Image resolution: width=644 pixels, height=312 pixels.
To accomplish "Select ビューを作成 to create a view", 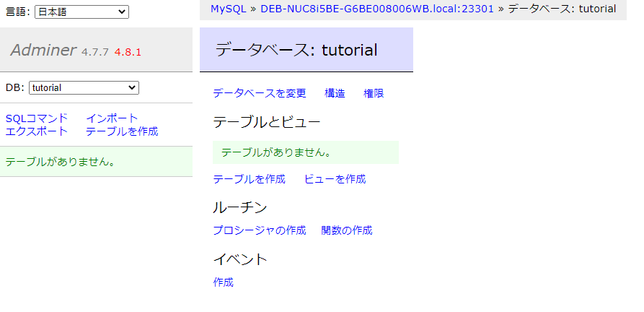I will point(335,179).
